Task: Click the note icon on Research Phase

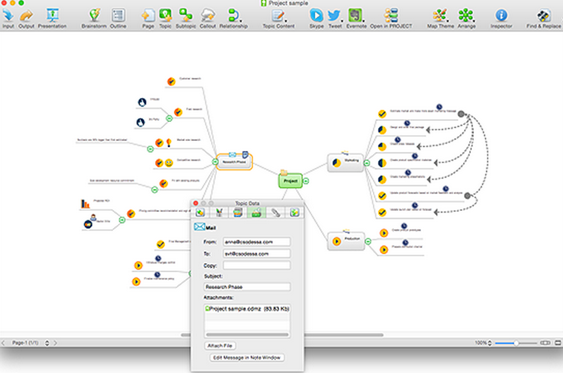Action: pos(245,154)
